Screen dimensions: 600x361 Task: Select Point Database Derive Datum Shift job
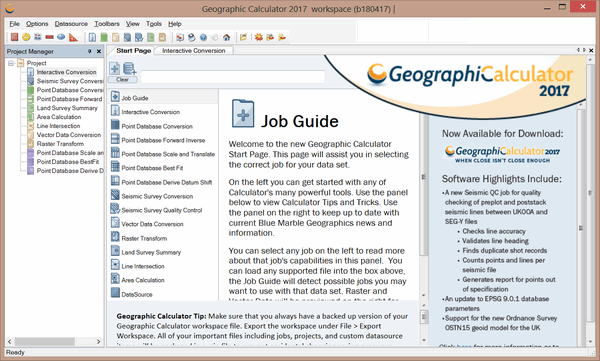point(166,182)
